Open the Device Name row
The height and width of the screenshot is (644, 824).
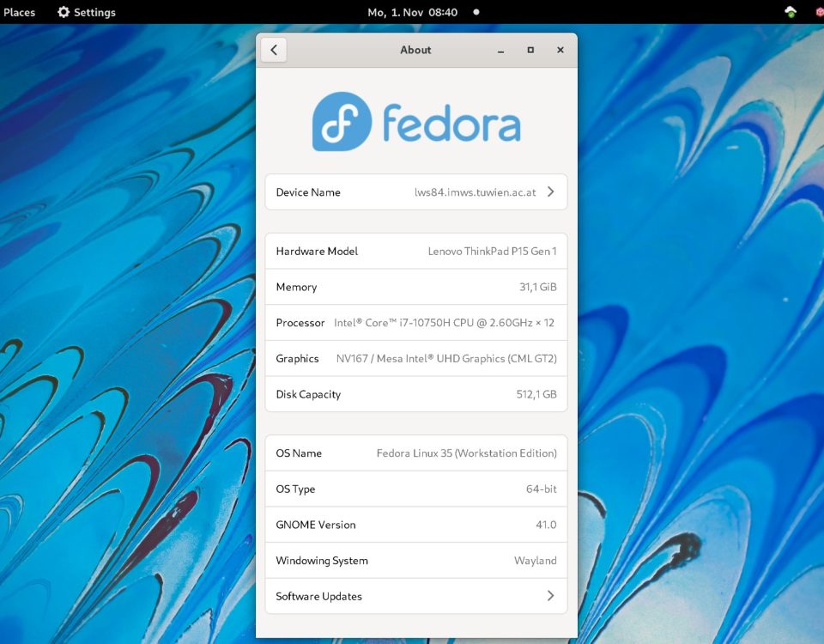(x=416, y=191)
